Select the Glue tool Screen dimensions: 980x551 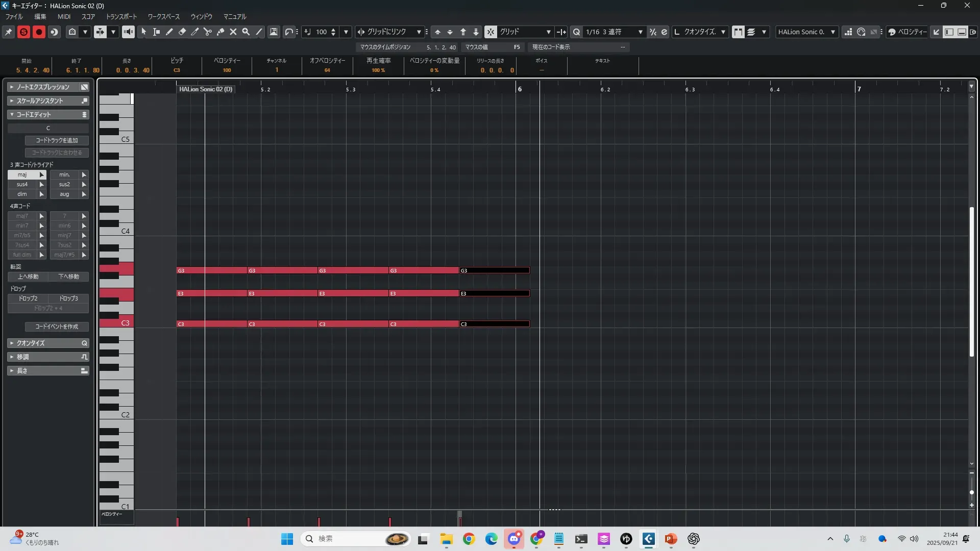[220, 32]
